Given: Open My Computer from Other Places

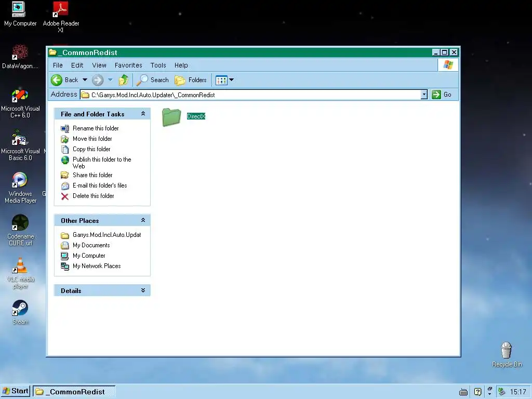Looking at the screenshot, I should [89, 256].
